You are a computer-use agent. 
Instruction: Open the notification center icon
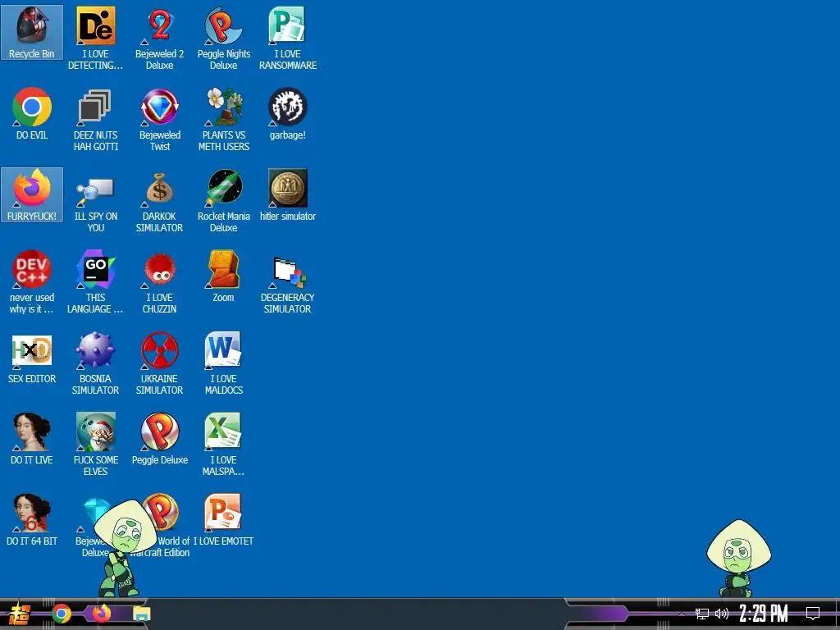(x=813, y=614)
